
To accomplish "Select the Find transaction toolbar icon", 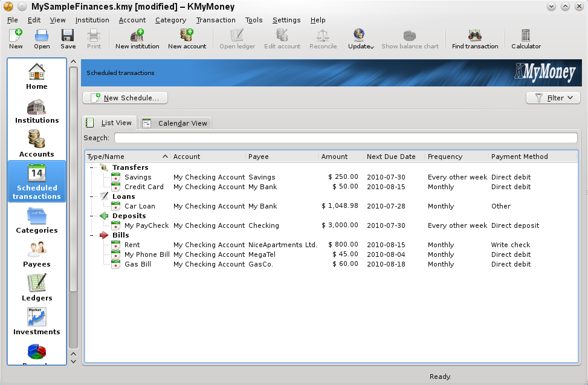I will pyautogui.click(x=475, y=38).
